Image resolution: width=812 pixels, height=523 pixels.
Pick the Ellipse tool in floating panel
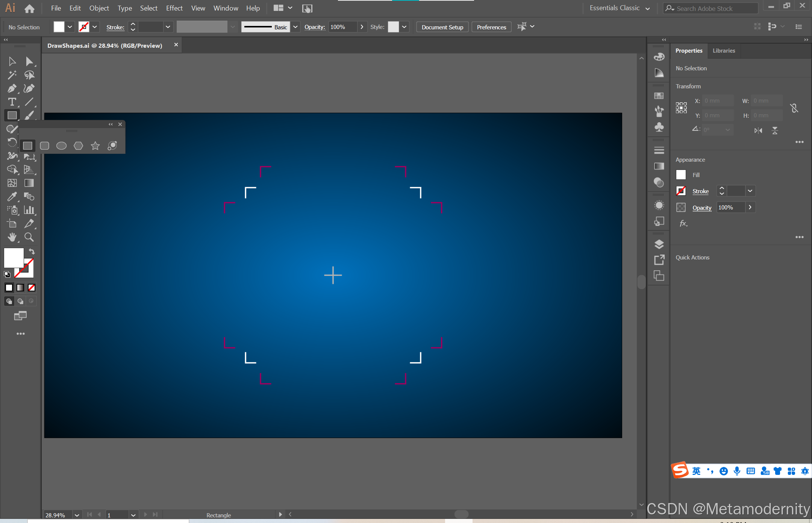pyautogui.click(x=61, y=146)
